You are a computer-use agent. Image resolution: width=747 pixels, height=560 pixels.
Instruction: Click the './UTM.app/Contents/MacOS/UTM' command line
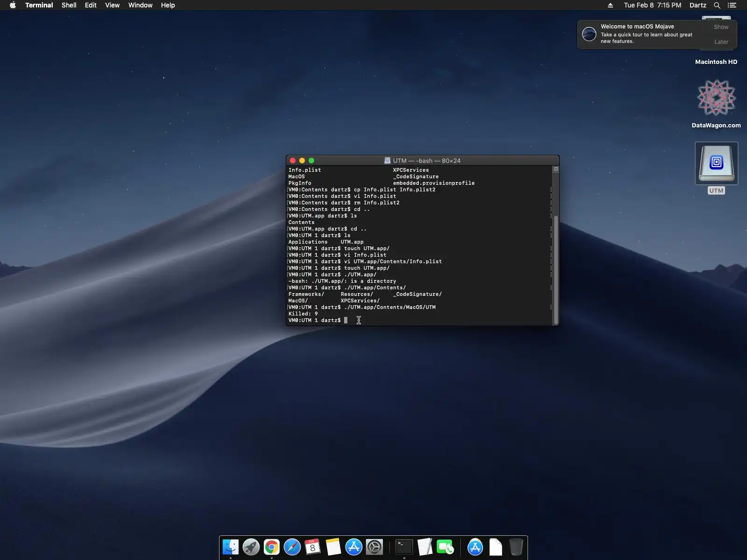pyautogui.click(x=390, y=307)
